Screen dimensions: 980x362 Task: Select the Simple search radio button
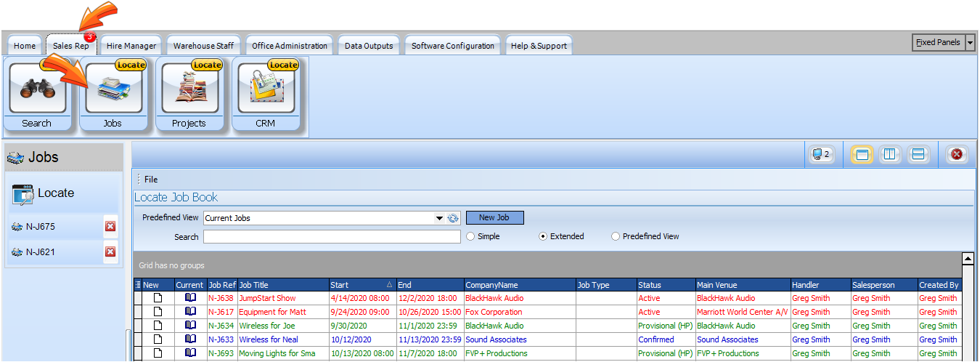point(471,237)
